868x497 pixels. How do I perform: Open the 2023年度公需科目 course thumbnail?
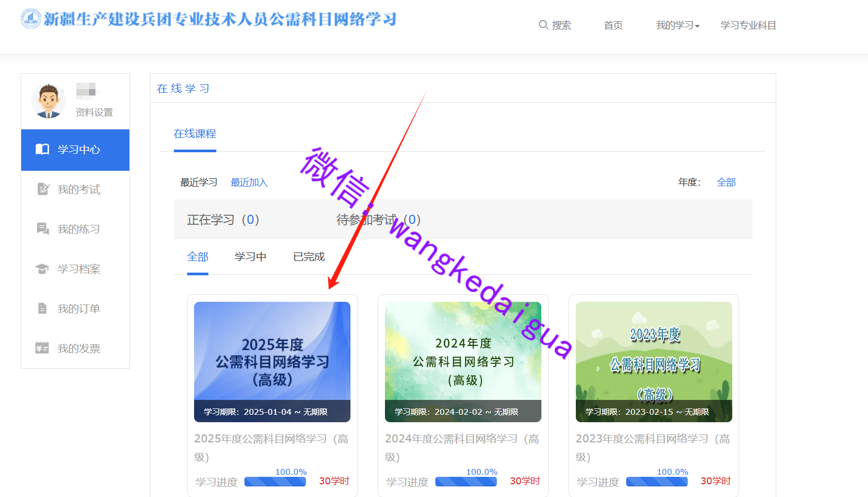click(x=653, y=362)
